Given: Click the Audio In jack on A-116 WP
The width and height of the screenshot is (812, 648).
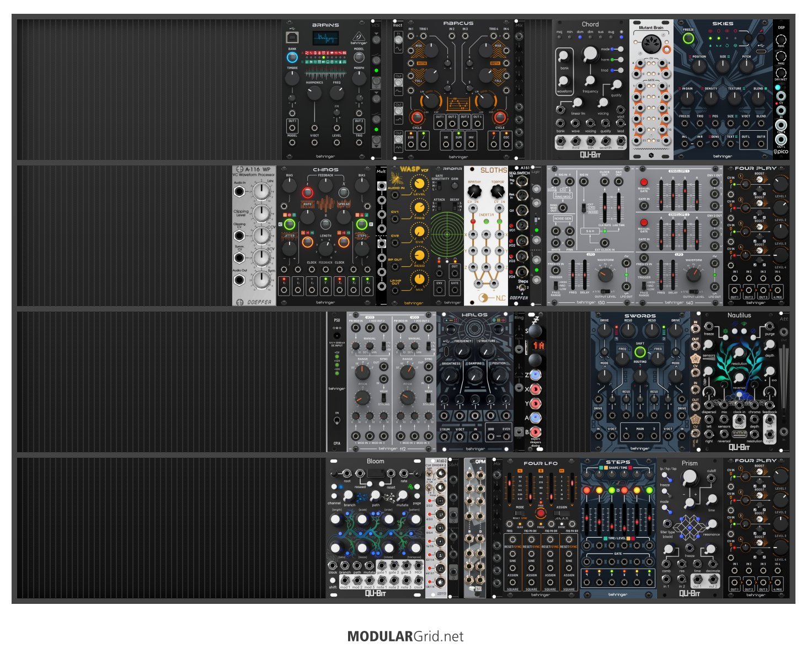Looking at the screenshot, I should point(239,192).
